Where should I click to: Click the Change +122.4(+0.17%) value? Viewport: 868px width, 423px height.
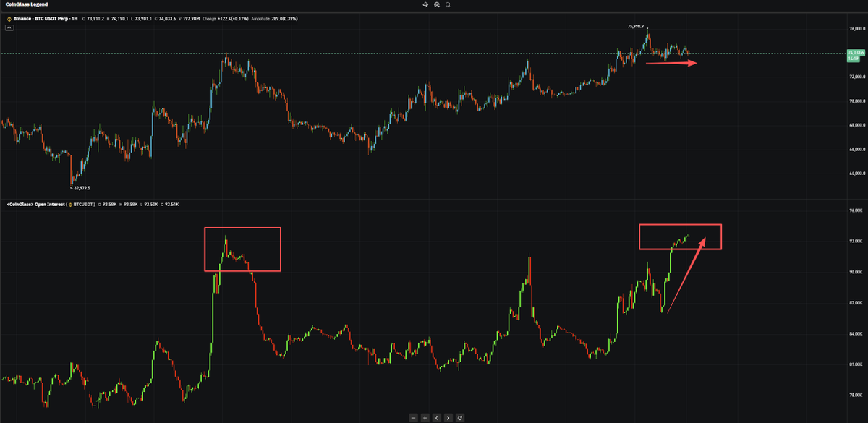233,19
